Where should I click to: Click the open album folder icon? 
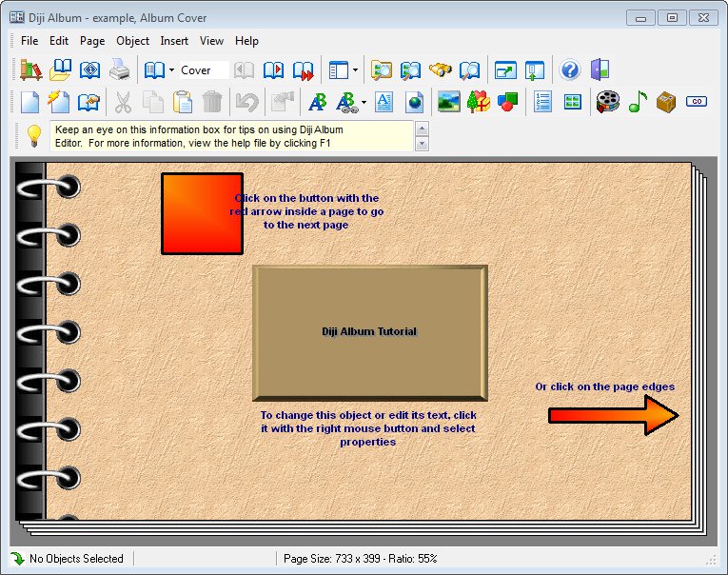coord(60,70)
